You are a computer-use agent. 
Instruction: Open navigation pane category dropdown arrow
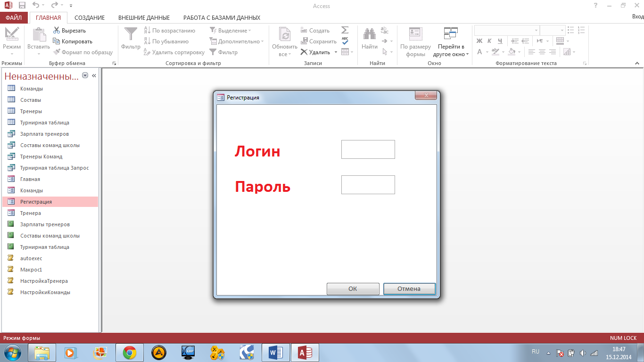85,75
